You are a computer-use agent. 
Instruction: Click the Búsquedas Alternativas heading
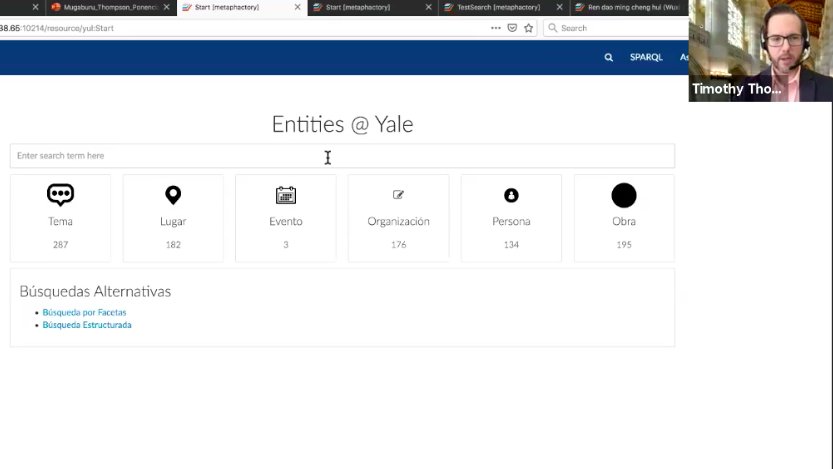(95, 292)
